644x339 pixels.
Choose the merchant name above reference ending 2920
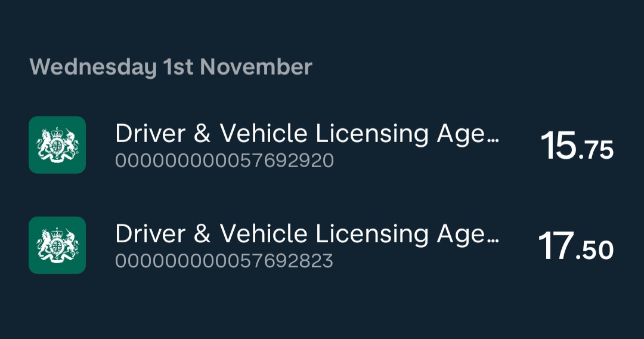coord(307,134)
